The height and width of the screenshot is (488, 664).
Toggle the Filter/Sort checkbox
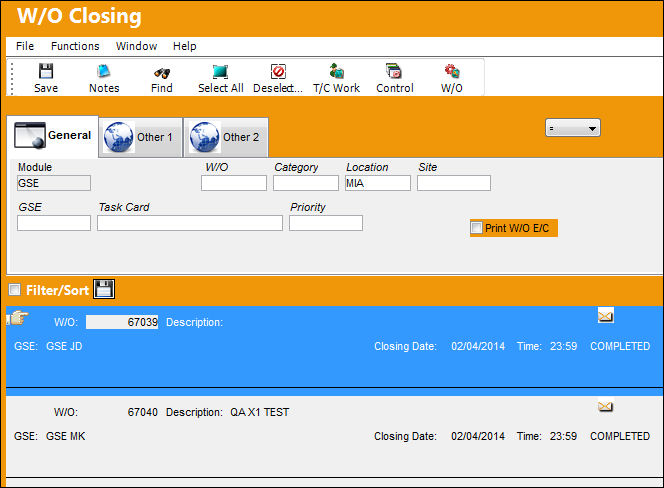pyautogui.click(x=15, y=290)
